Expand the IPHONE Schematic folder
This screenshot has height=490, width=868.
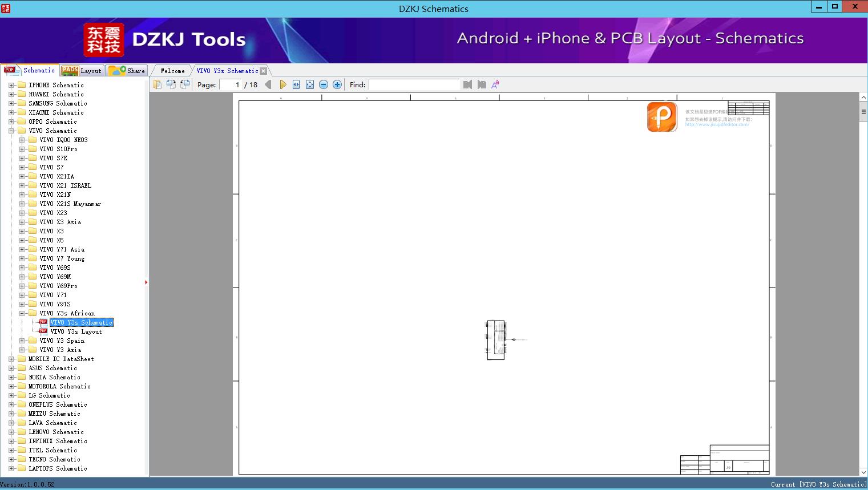tap(11, 85)
